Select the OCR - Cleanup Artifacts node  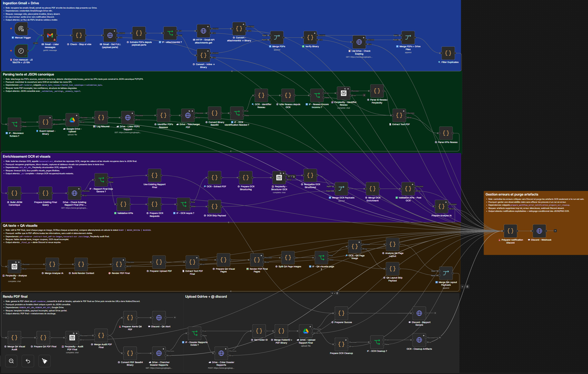click(x=419, y=340)
